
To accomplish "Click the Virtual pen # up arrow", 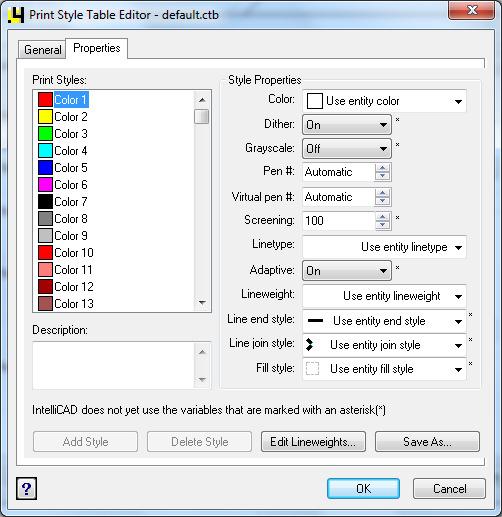I will coord(382,193).
